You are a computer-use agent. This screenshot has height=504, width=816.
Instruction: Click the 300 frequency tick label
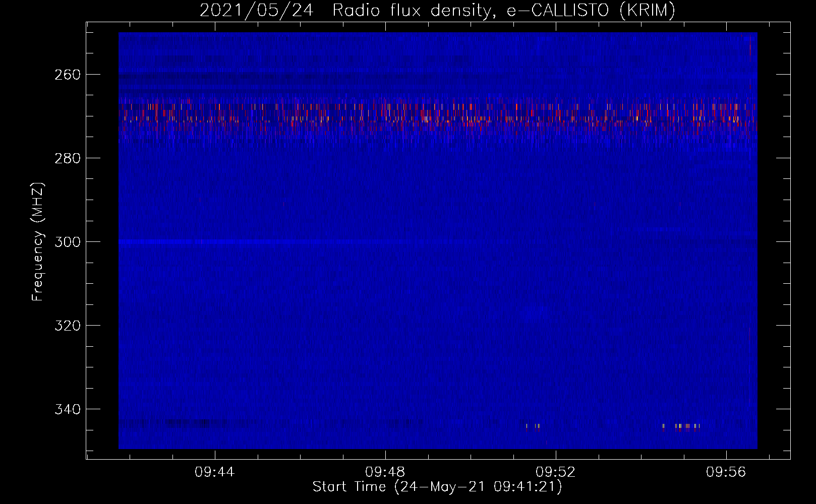(x=68, y=242)
